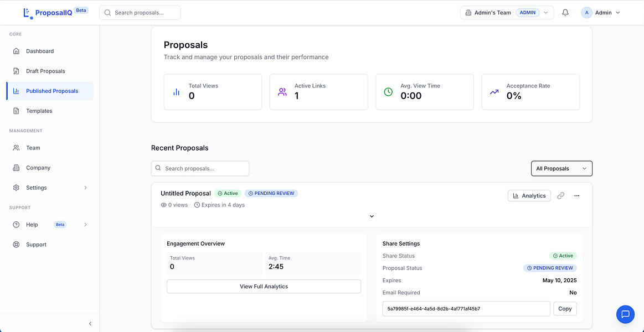Go to Draft Proposals
644x332 pixels.
[x=45, y=71]
